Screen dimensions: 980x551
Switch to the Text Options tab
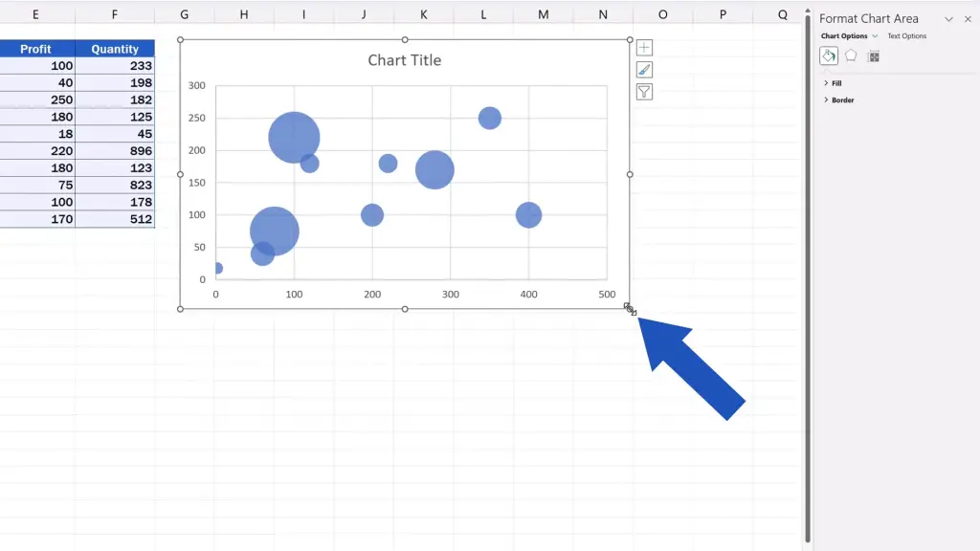tap(907, 36)
